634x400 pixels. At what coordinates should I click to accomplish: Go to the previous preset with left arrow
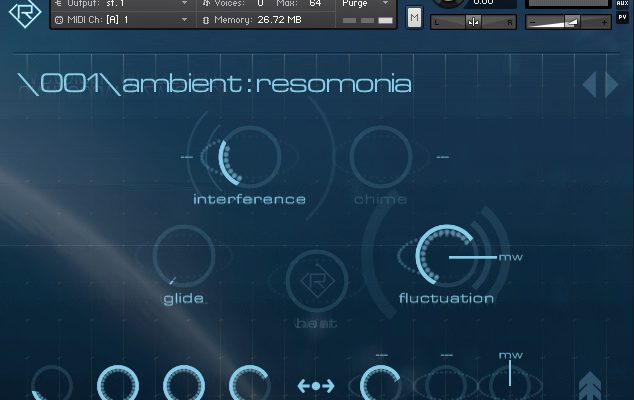coord(590,84)
